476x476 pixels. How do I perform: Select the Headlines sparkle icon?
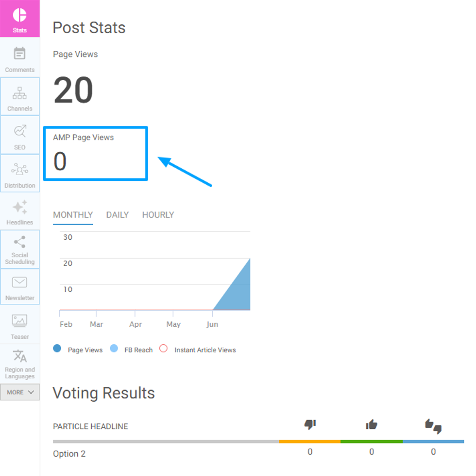pos(20,207)
